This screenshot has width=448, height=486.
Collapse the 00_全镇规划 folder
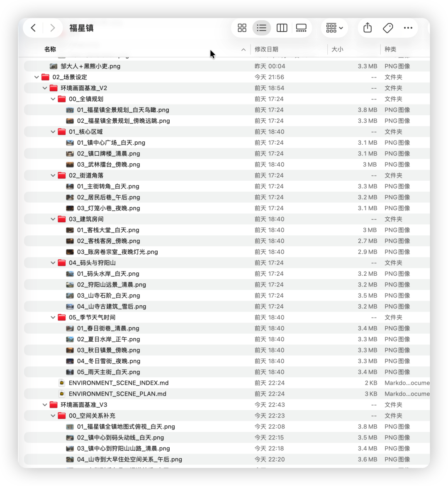click(x=53, y=99)
